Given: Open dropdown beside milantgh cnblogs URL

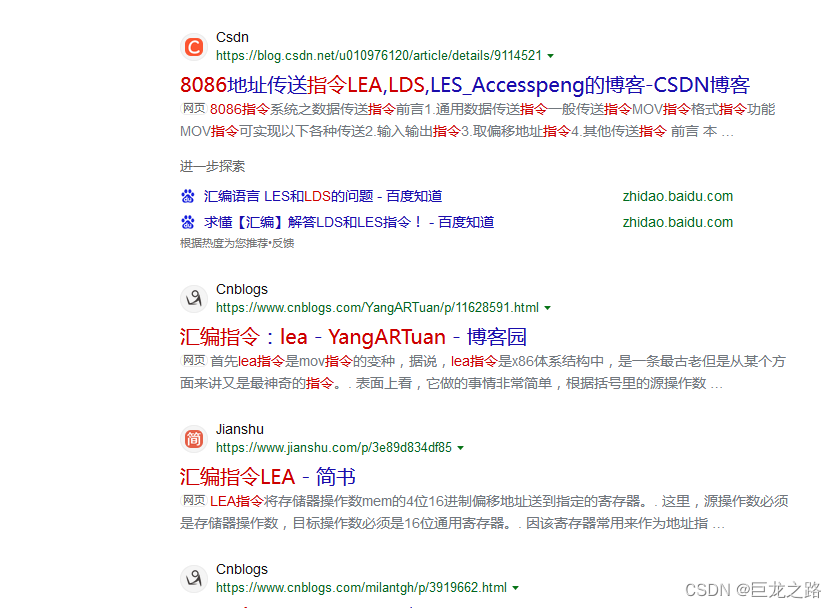Looking at the screenshot, I should click(x=516, y=588).
